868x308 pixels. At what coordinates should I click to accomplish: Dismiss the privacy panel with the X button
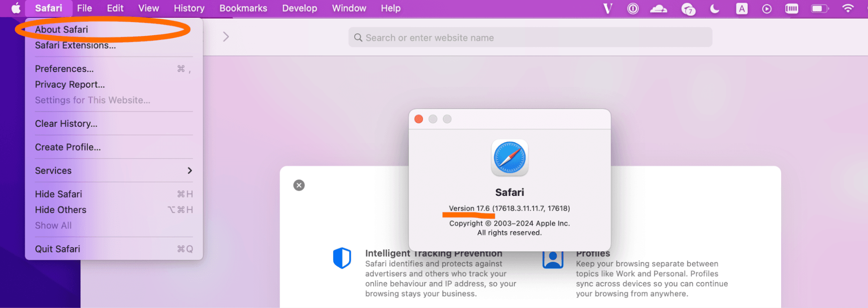(x=299, y=185)
